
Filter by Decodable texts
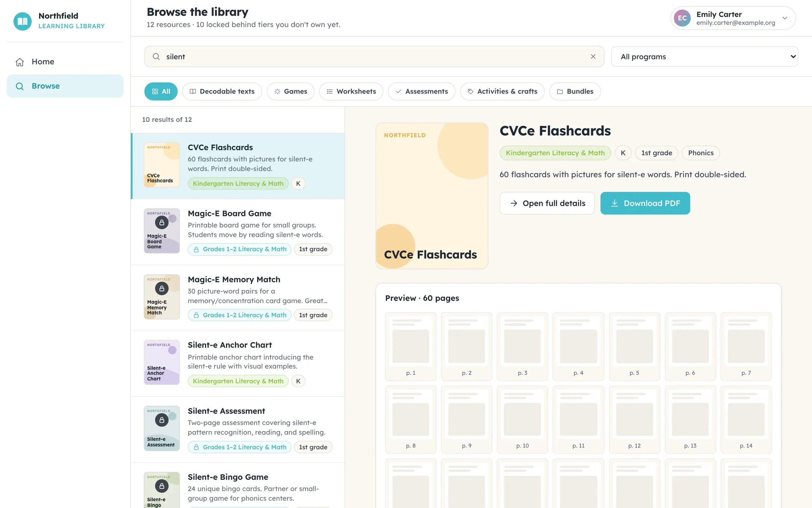[222, 91]
